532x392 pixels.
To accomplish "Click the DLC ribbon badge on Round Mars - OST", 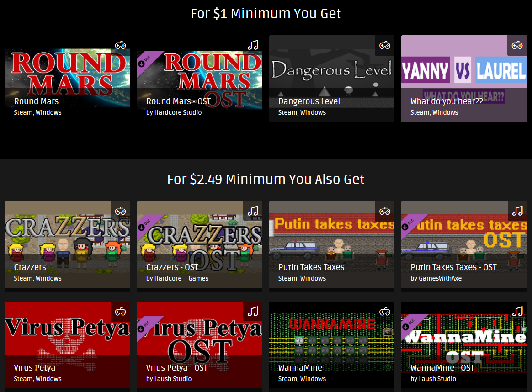I will tap(147, 61).
